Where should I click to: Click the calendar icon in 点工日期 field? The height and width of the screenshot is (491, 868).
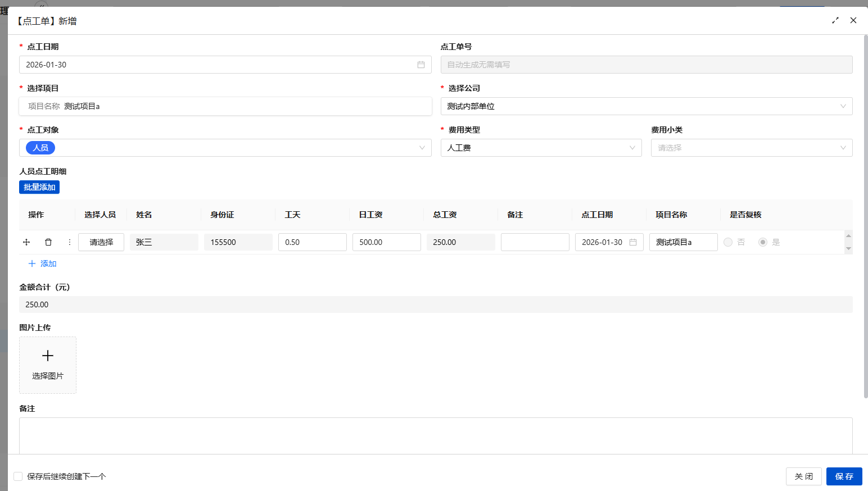click(x=421, y=65)
